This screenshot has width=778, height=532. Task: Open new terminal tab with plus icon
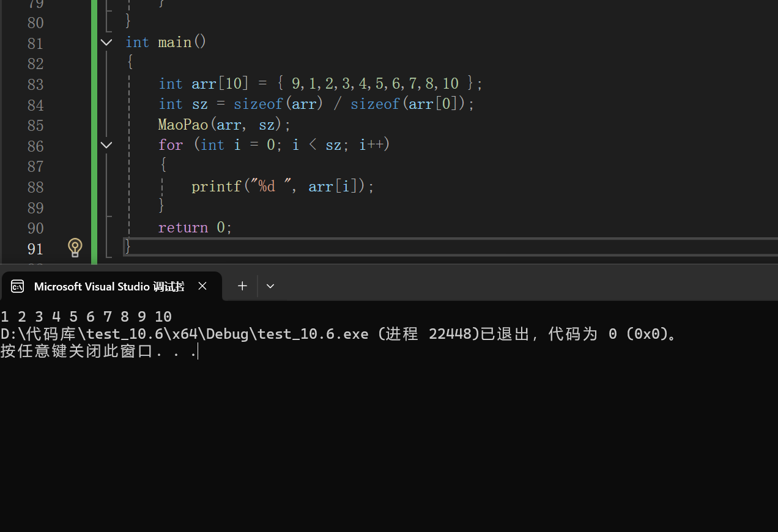point(242,286)
